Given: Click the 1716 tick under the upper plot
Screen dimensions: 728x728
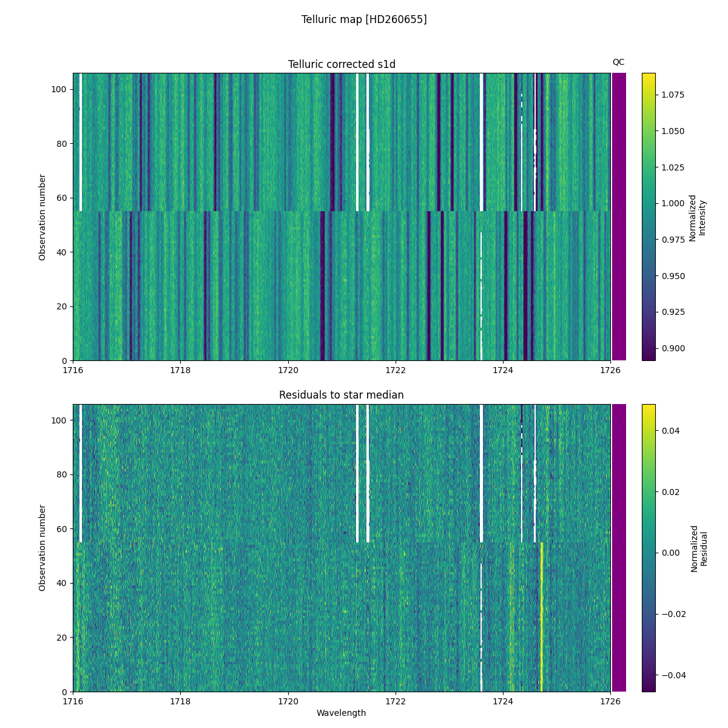Looking at the screenshot, I should 73,369.
